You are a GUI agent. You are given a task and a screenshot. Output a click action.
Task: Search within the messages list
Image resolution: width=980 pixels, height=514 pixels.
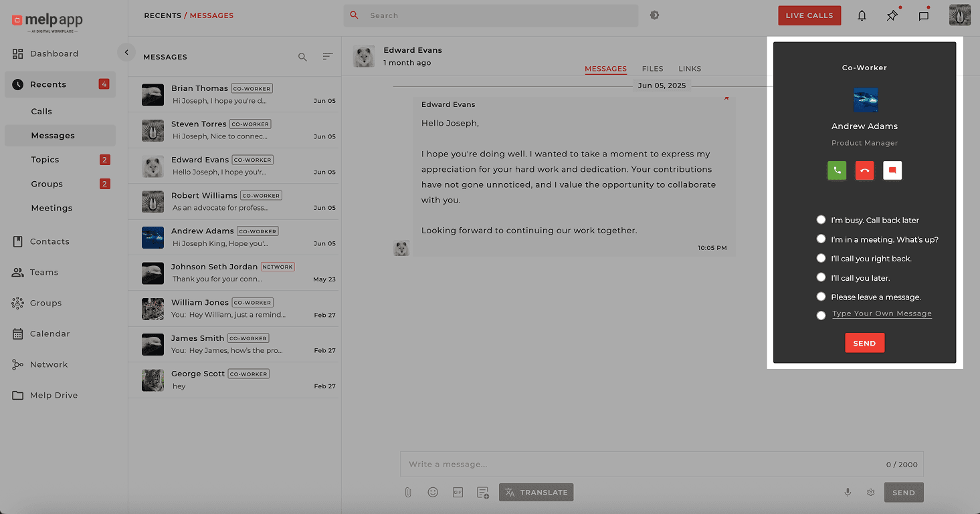(302, 57)
